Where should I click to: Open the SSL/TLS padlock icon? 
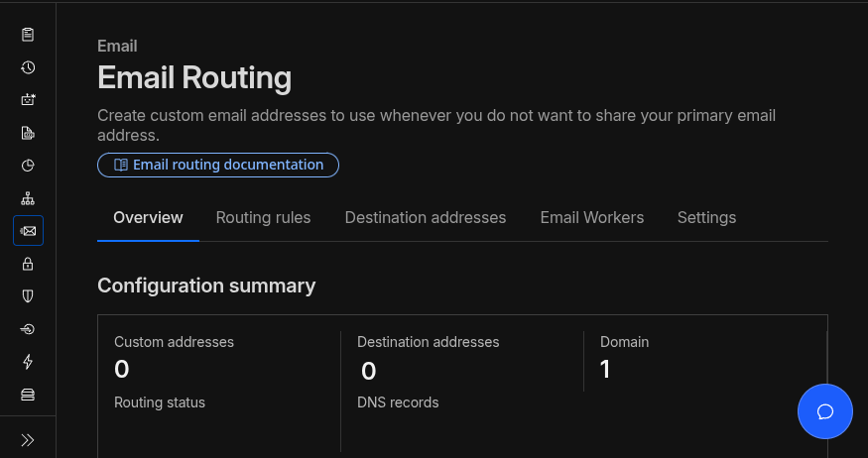(28, 264)
